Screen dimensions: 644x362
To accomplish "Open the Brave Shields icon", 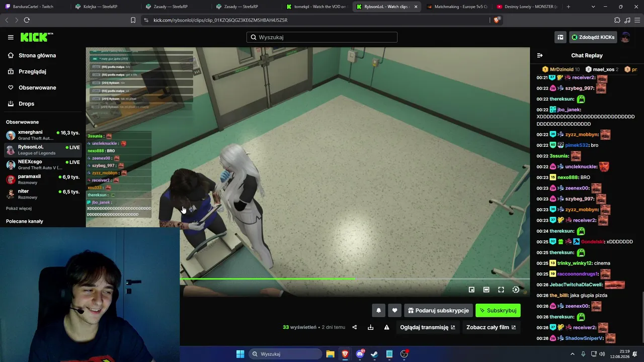I will pyautogui.click(x=497, y=20).
